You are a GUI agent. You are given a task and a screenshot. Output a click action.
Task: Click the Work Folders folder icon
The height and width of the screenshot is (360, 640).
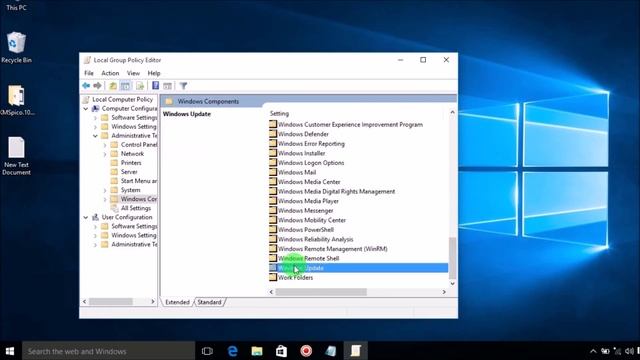273,277
